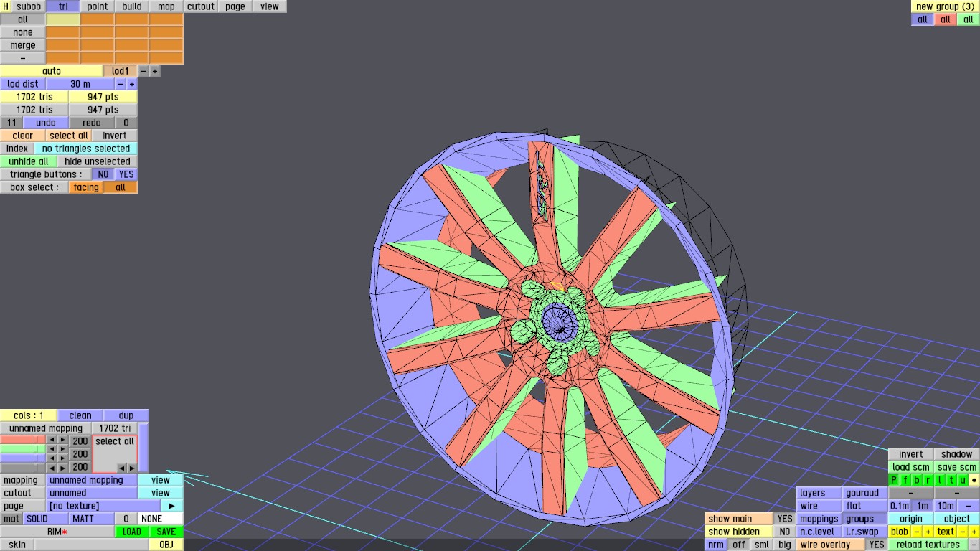Switch to the page tab
This screenshot has height=551, width=980.
pyautogui.click(x=235, y=6)
